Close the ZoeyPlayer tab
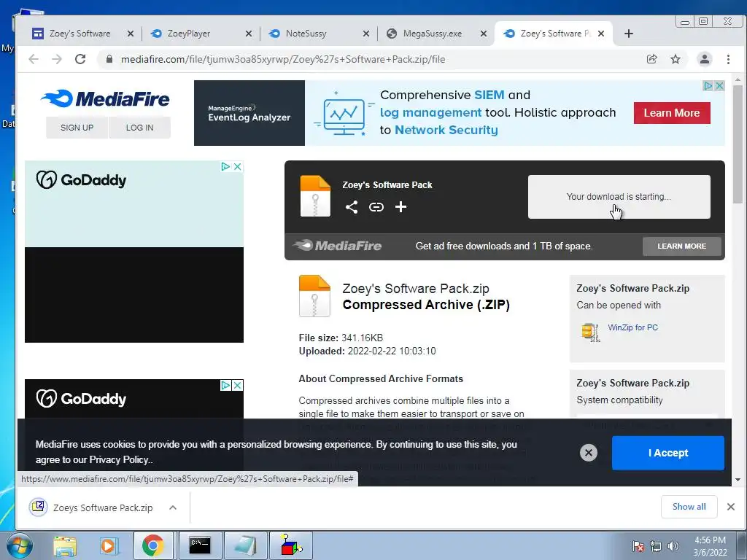The width and height of the screenshot is (747, 560). coord(248,34)
